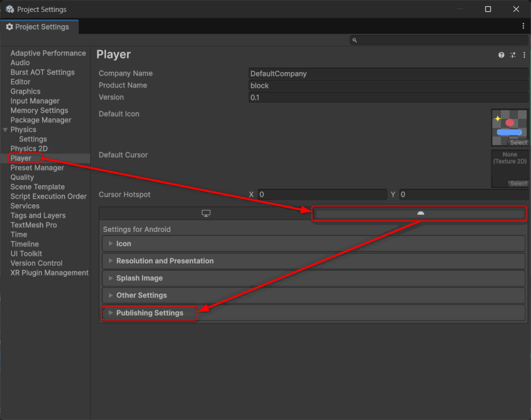531x420 pixels.
Task: Open XR Plugin Management settings
Action: tap(49, 273)
